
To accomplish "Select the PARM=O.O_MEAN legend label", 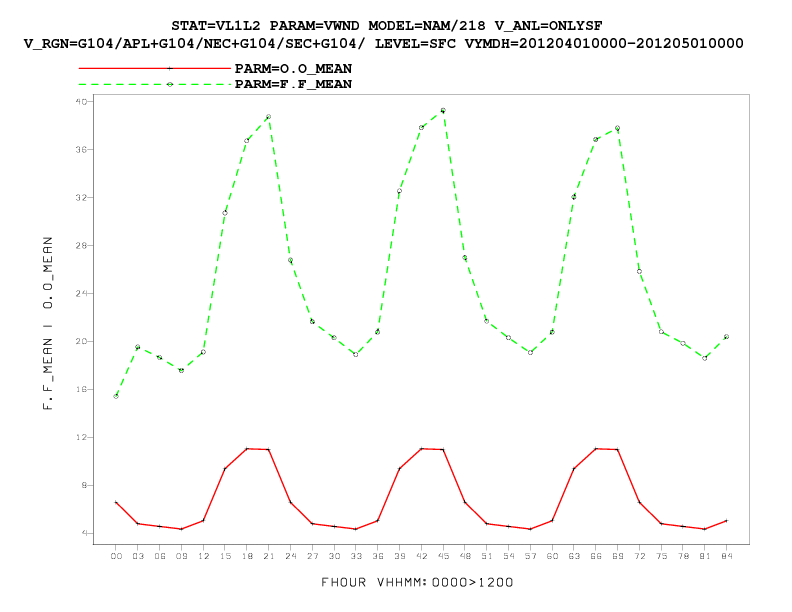I will tap(293, 69).
